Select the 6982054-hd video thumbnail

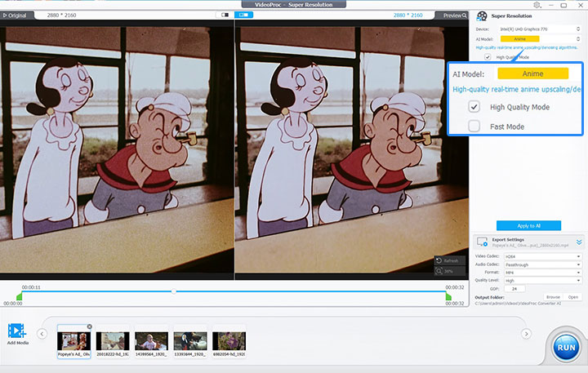click(229, 341)
